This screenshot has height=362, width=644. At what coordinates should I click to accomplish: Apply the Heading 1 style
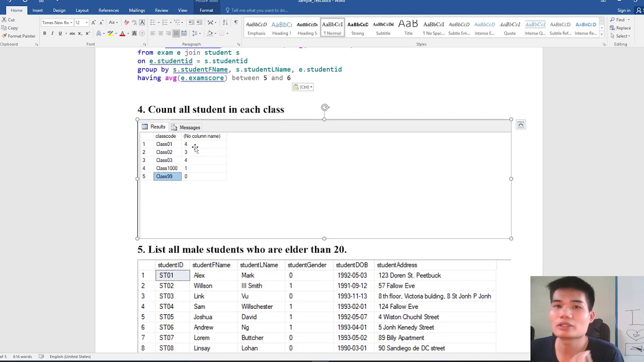pos(282,28)
